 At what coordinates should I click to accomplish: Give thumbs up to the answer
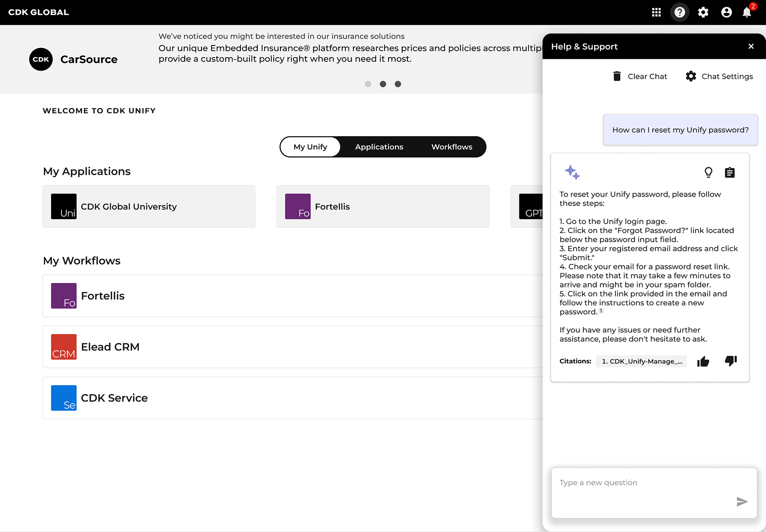(x=703, y=362)
